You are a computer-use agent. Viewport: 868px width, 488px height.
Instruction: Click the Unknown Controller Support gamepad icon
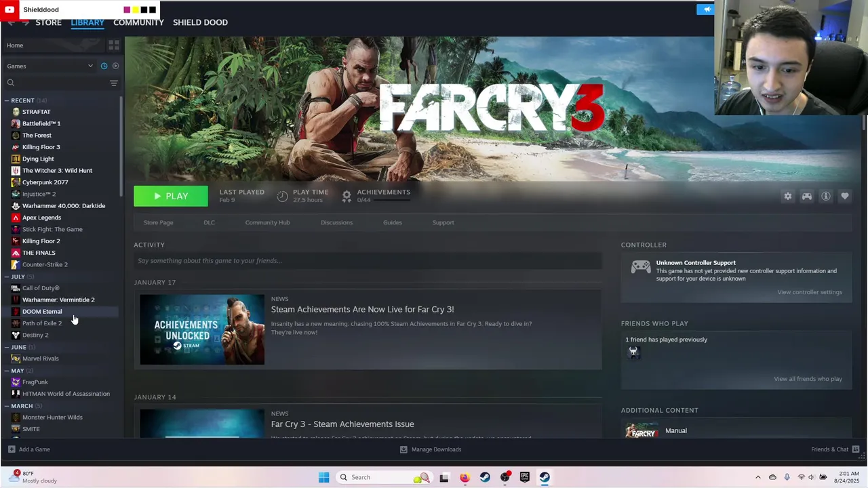641,267
